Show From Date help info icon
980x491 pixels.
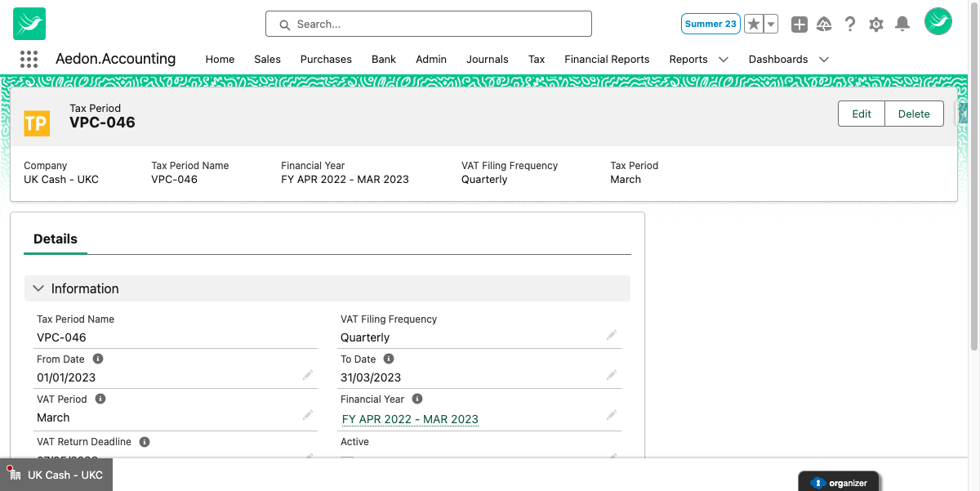[98, 359]
